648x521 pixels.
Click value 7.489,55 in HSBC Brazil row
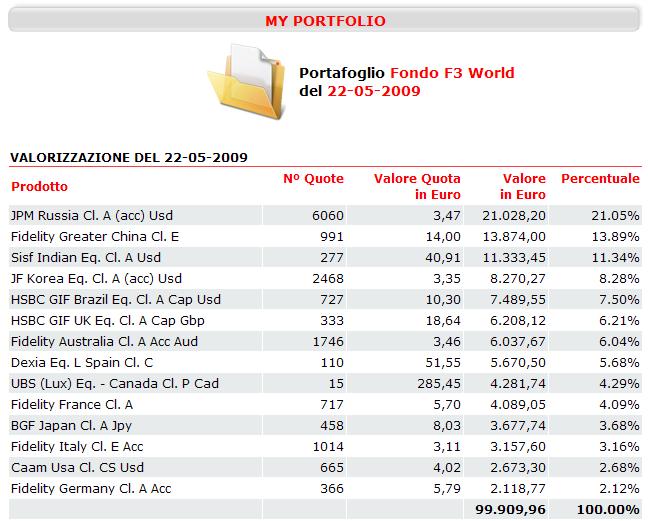(518, 300)
